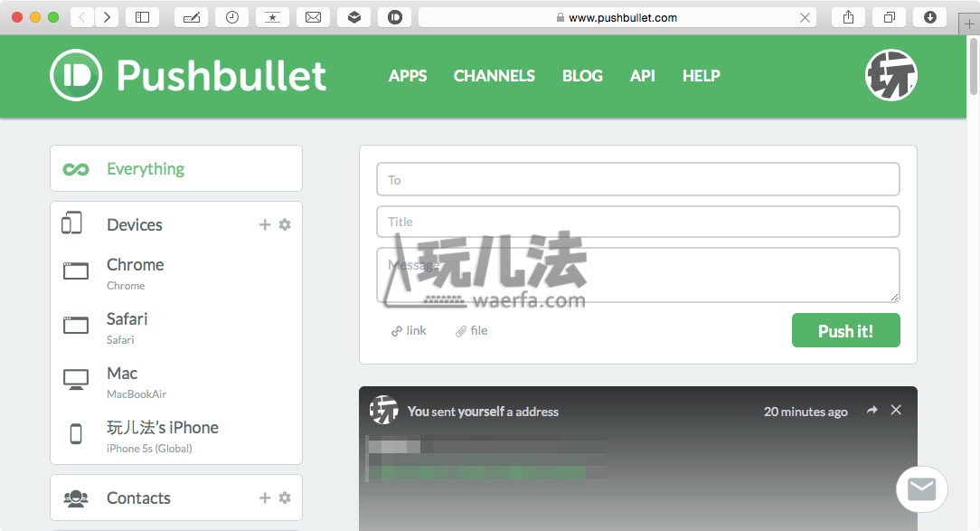
Task: Dismiss the 'You sent yourself a address' push
Action: pyautogui.click(x=896, y=410)
